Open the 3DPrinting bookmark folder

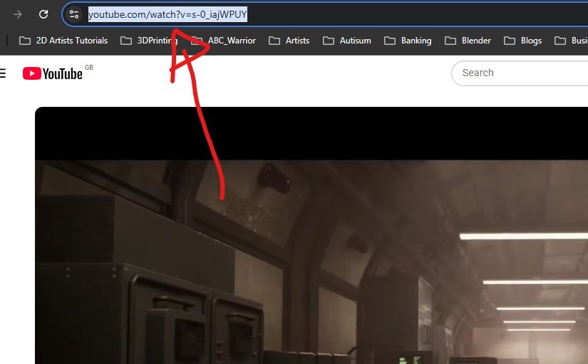[149, 41]
